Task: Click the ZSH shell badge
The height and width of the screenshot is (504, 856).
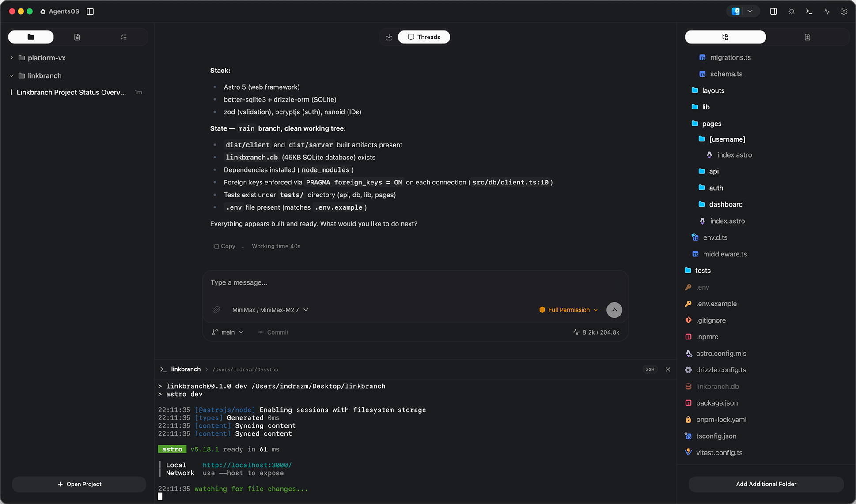Action: click(650, 369)
